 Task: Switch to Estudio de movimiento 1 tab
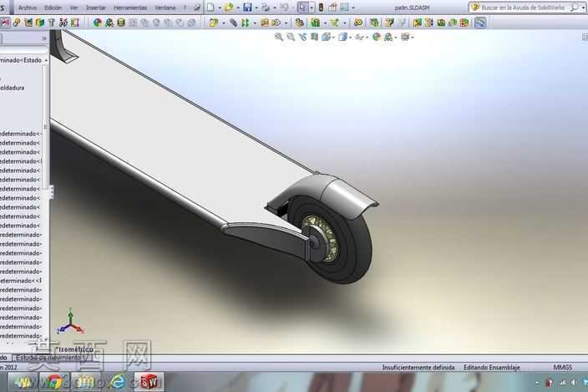(51, 358)
